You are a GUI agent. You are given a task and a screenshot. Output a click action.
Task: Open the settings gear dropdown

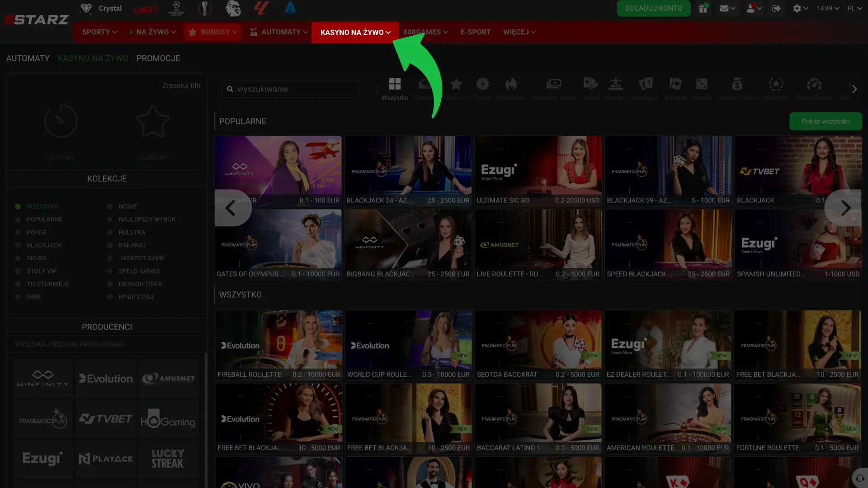[800, 8]
